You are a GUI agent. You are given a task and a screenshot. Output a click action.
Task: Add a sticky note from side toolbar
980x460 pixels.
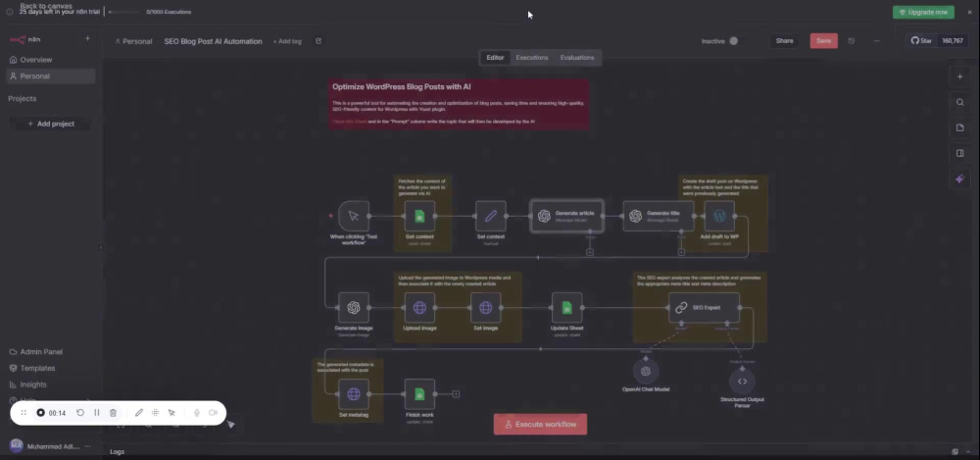click(x=960, y=128)
